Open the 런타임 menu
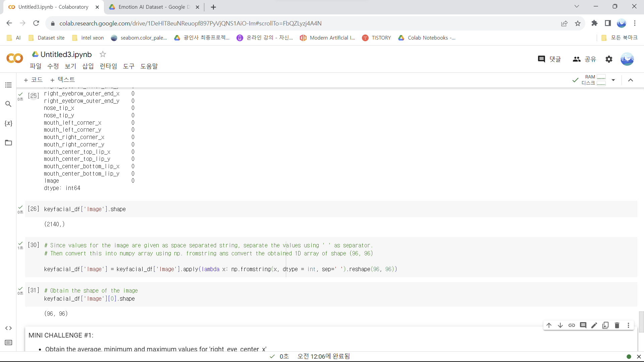644x362 pixels. point(108,66)
